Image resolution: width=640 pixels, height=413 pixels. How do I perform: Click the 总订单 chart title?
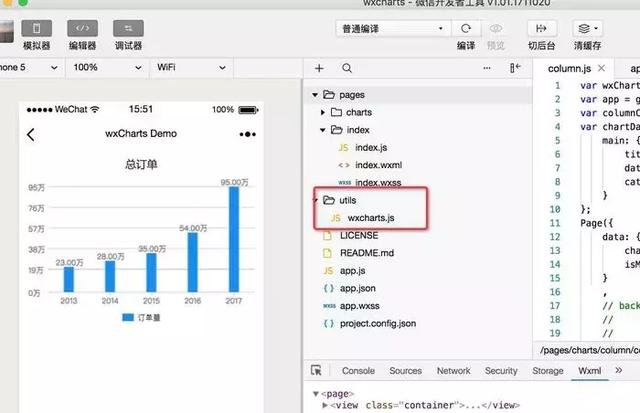pos(141,164)
